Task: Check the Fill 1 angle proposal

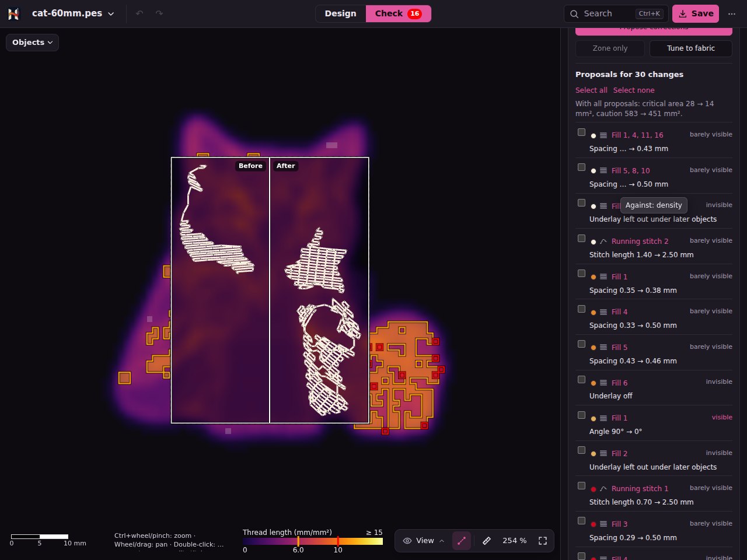Action: [x=581, y=415]
